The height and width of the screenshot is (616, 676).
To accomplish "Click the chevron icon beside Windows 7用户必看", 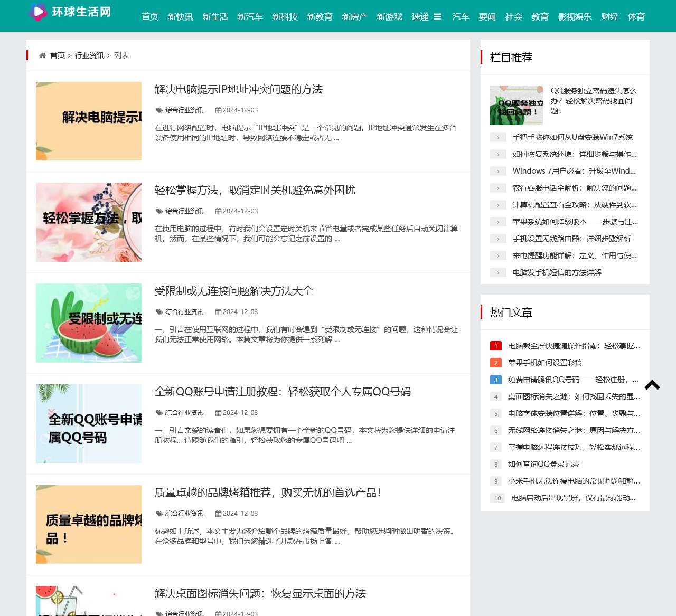I will coord(498,171).
